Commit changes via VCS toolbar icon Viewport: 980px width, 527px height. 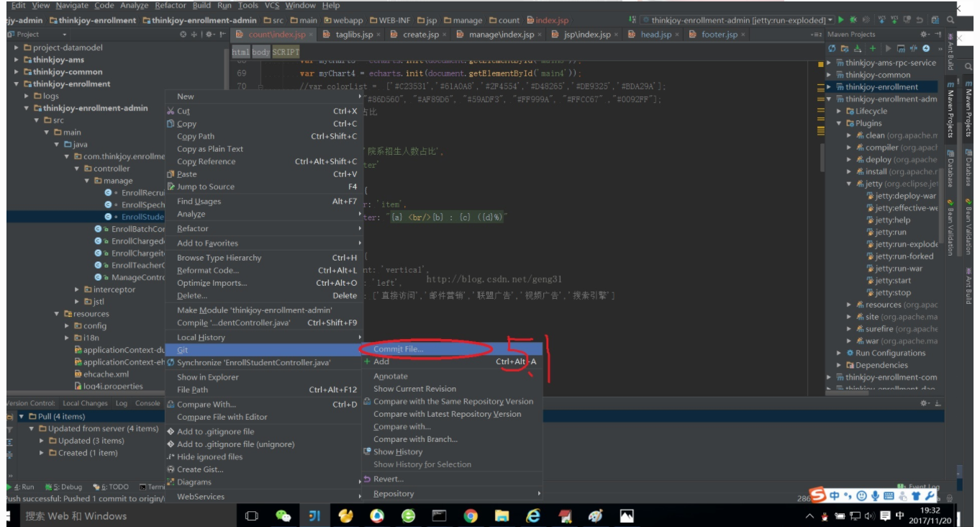894,20
